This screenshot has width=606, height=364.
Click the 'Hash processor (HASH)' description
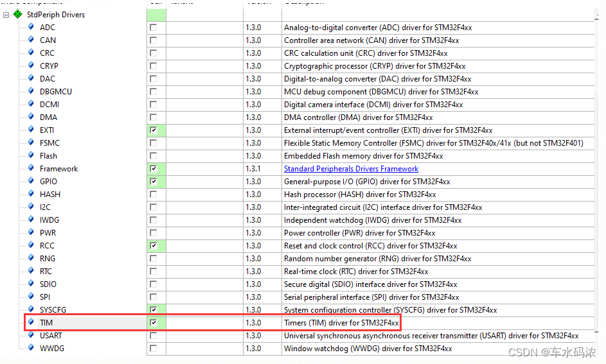[x=360, y=194]
